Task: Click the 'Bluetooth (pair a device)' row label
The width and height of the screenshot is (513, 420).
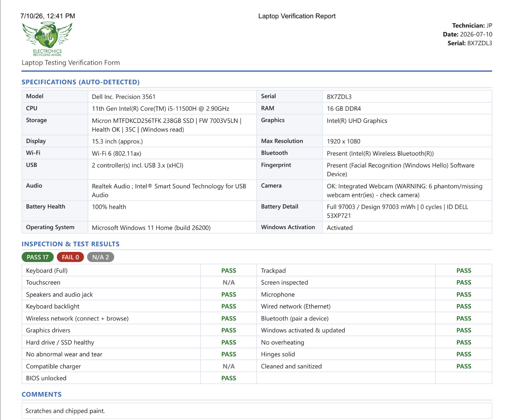Action: click(295, 318)
